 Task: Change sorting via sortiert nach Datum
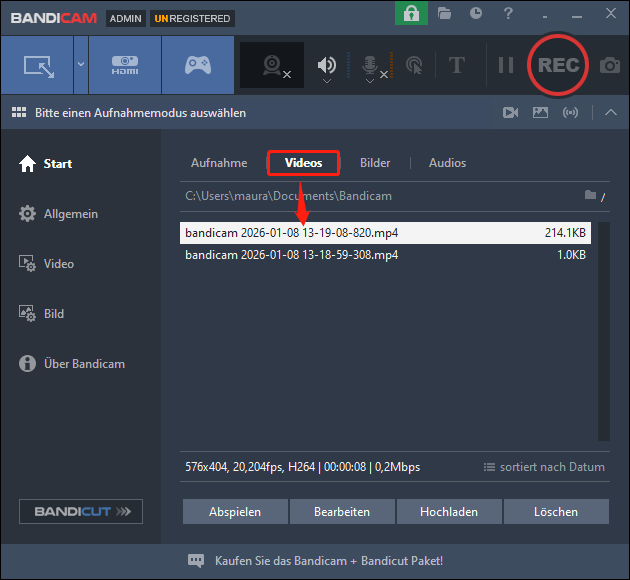[x=544, y=467]
